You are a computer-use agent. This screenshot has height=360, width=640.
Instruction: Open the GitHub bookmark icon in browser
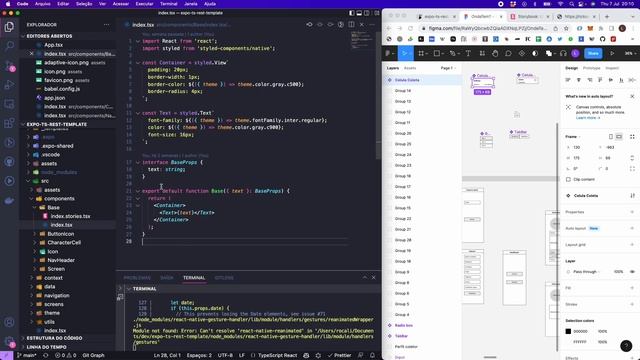coord(602,39)
